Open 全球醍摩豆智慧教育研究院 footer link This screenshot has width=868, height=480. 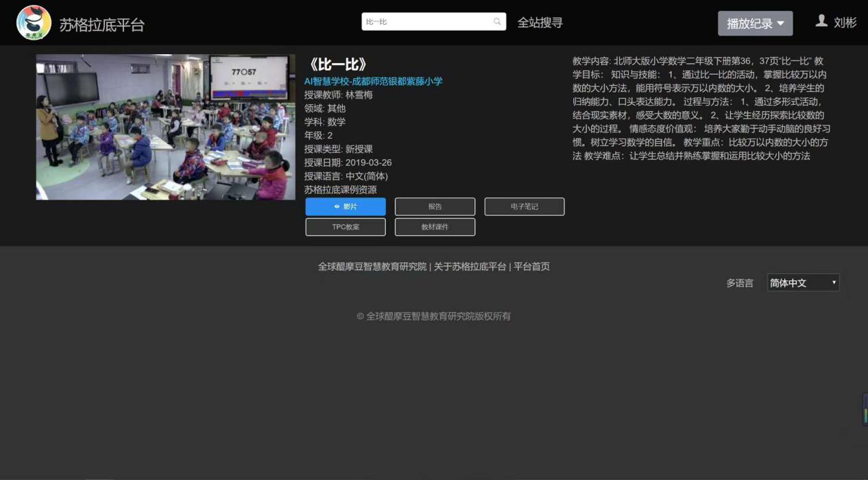(372, 266)
